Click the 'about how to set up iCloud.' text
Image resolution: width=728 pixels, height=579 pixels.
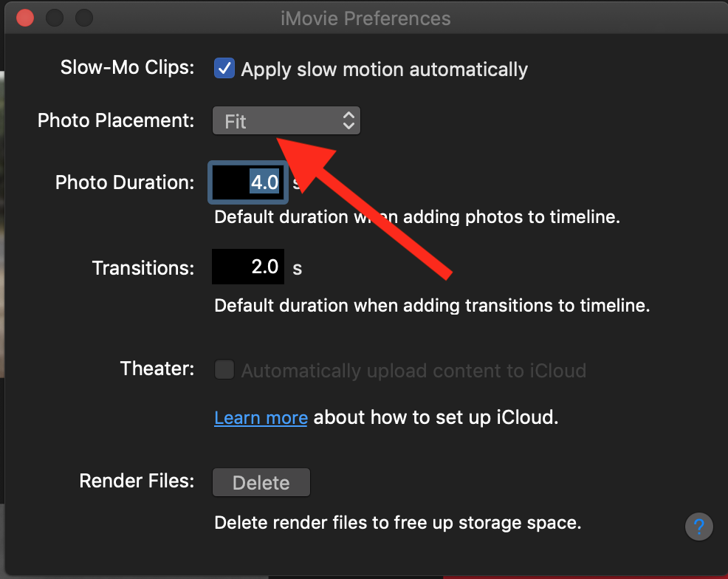(436, 417)
